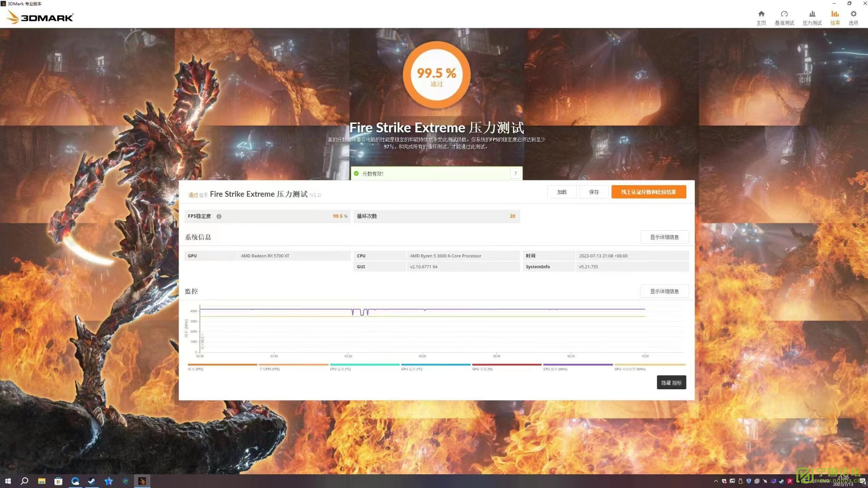Expand hidden system tray icons chevron

pos(716,481)
